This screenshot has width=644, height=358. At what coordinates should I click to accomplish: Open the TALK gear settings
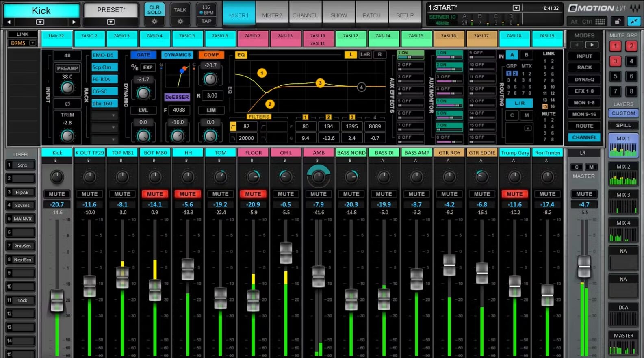180,21
